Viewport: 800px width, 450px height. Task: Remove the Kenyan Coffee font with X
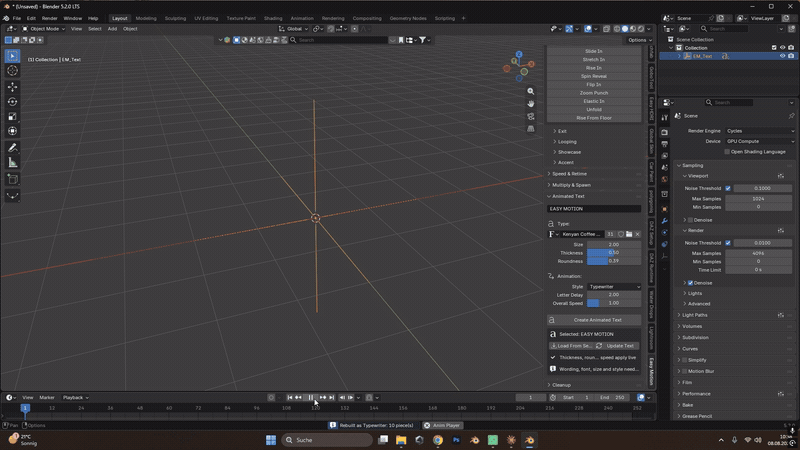click(x=637, y=234)
